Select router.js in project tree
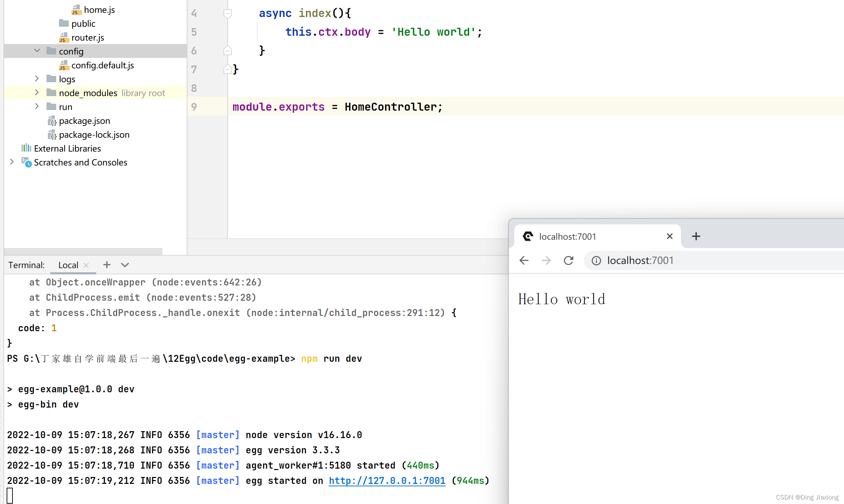The image size is (844, 504). pyautogui.click(x=88, y=37)
